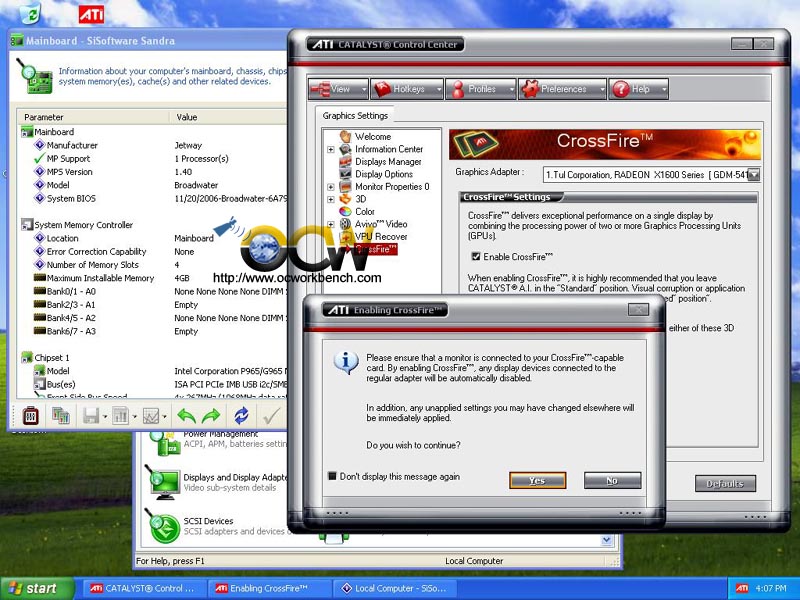Click No in Enabling CrossFire dialog
This screenshot has width=800, height=600.
tap(612, 480)
